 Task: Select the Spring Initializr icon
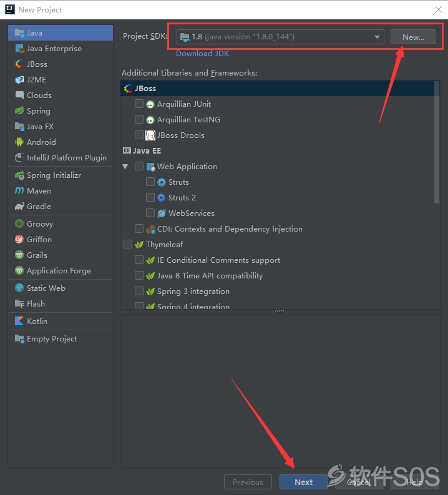pos(19,175)
